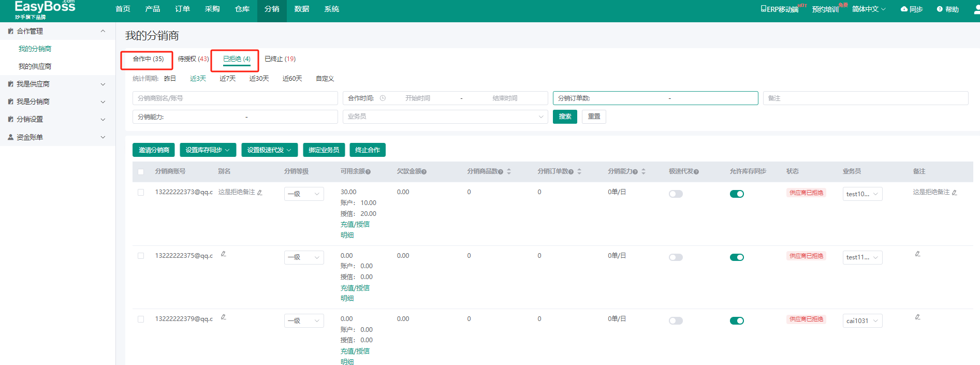Image resolution: width=980 pixels, height=365 pixels.
Task: Open 充值/授信 link for 13222222373@qq.c
Action: [355, 225]
